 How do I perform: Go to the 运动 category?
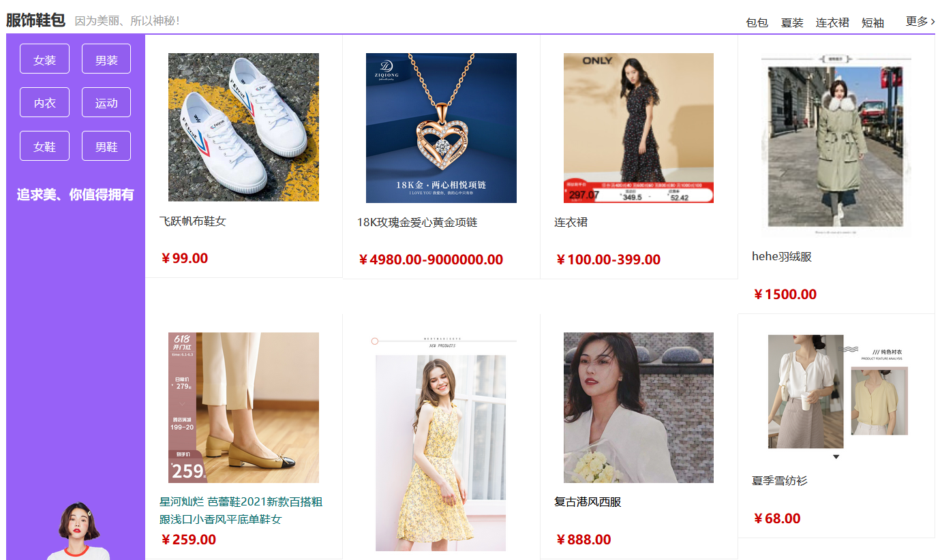tap(106, 102)
